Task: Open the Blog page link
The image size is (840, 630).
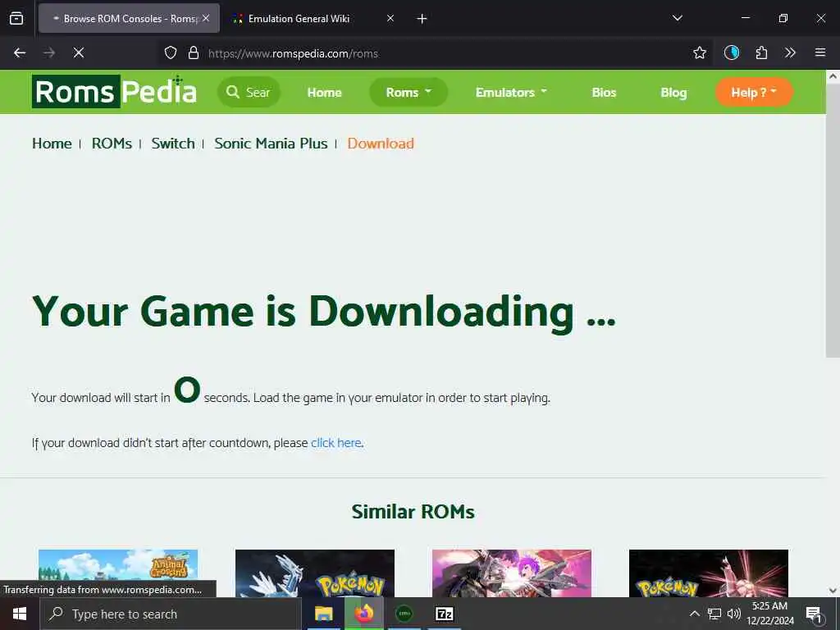Action: tap(673, 93)
